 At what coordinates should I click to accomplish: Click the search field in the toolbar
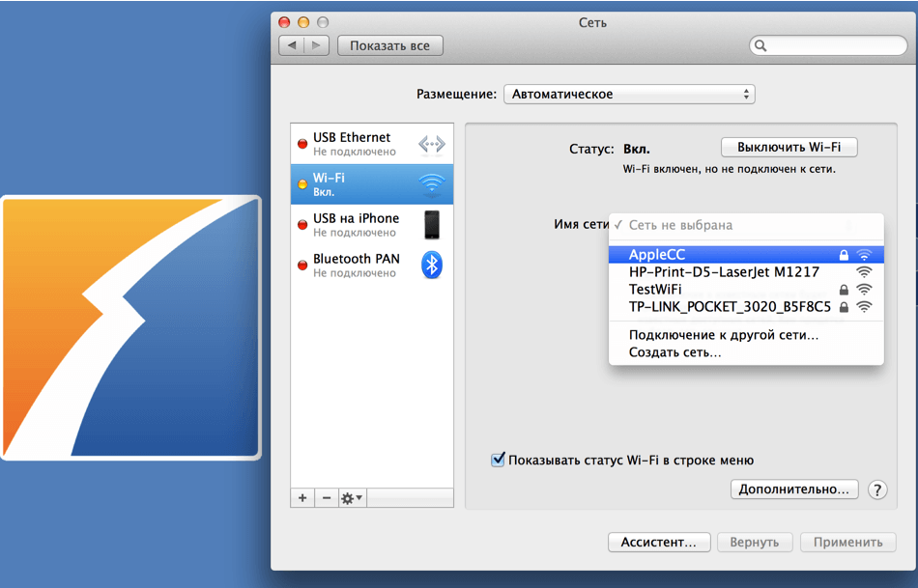(x=826, y=45)
